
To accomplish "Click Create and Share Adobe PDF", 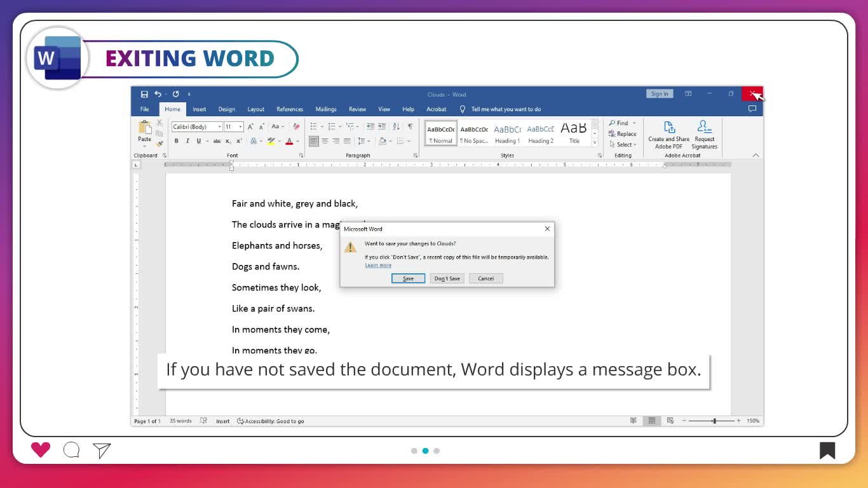I will click(668, 135).
